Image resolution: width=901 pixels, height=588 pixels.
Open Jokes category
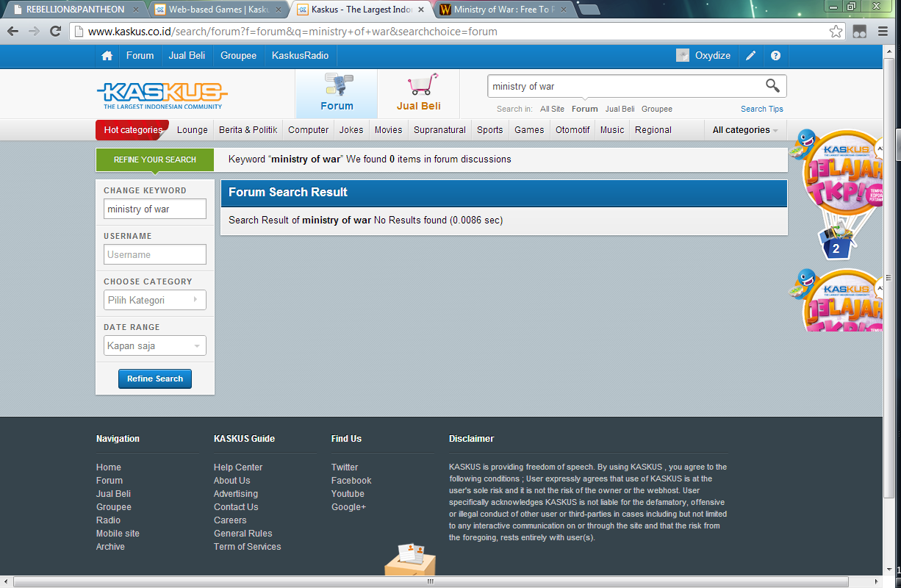click(x=351, y=130)
